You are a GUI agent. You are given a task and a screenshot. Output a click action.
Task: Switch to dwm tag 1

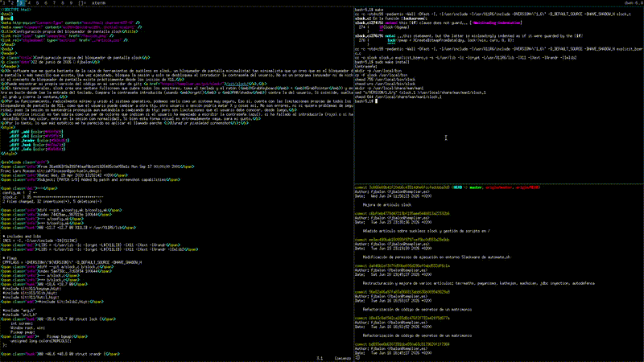(4, 2)
